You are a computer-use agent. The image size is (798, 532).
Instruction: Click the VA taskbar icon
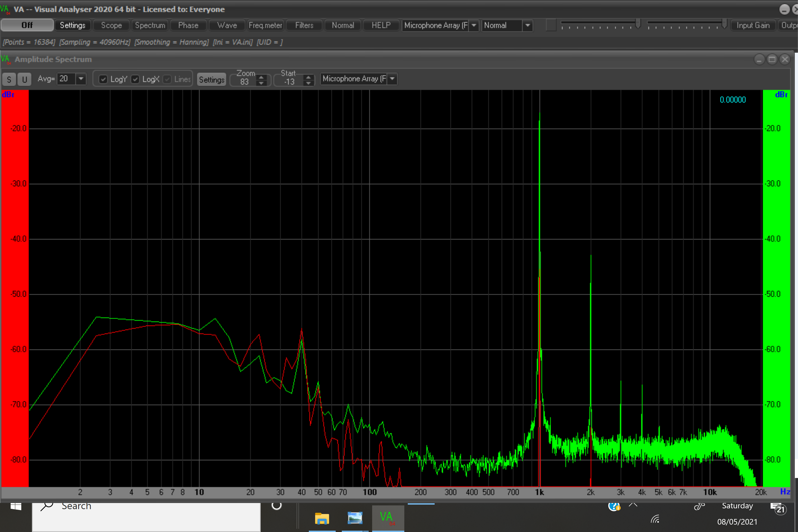388,518
